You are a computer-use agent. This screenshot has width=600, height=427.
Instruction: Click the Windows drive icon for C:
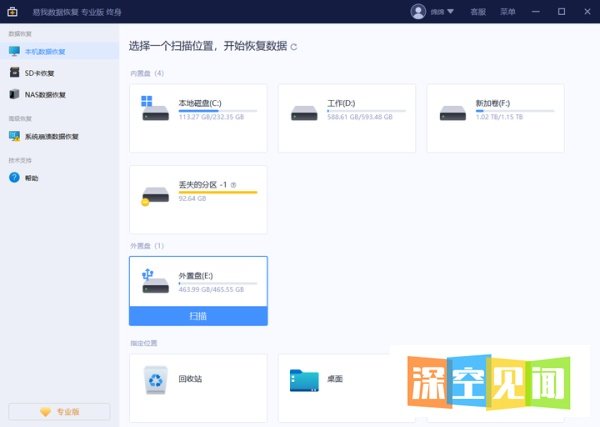[x=155, y=108]
